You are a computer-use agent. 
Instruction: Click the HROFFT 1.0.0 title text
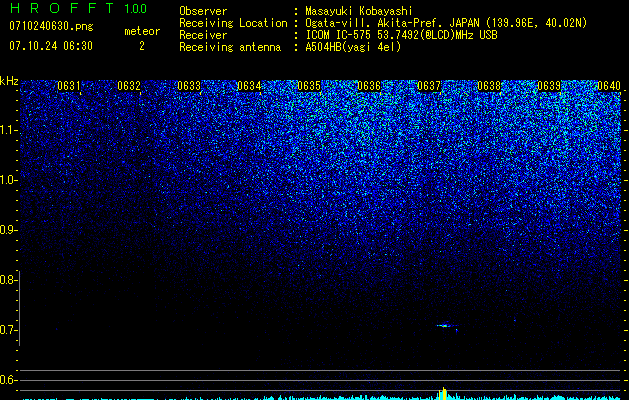click(78, 8)
